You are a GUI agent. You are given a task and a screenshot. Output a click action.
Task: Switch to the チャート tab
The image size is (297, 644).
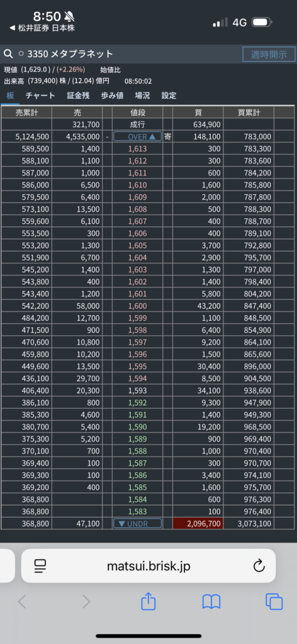click(40, 96)
